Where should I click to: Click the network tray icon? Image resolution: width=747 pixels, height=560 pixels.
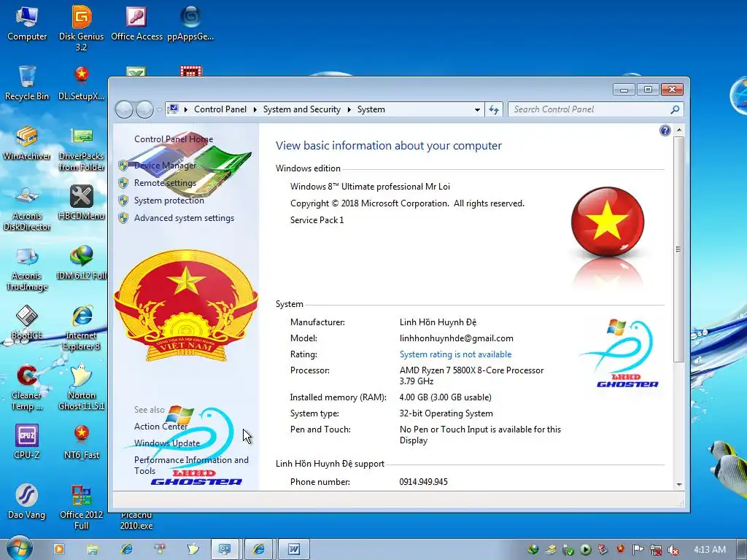[656, 550]
